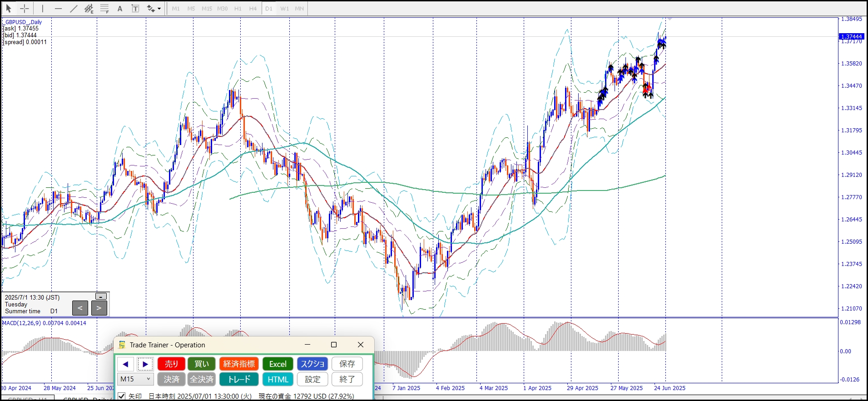Select the Fibonacci retracement tool
868x401 pixels.
(104, 9)
